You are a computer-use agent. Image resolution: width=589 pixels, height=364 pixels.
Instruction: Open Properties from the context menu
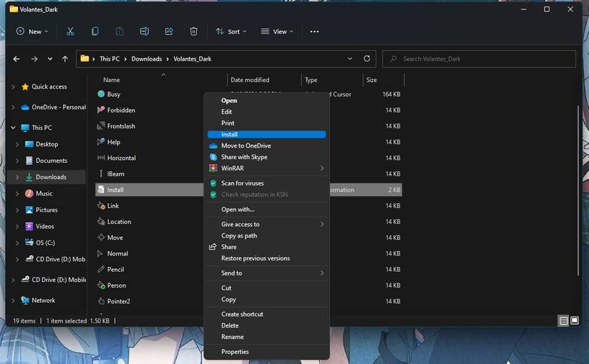235,352
